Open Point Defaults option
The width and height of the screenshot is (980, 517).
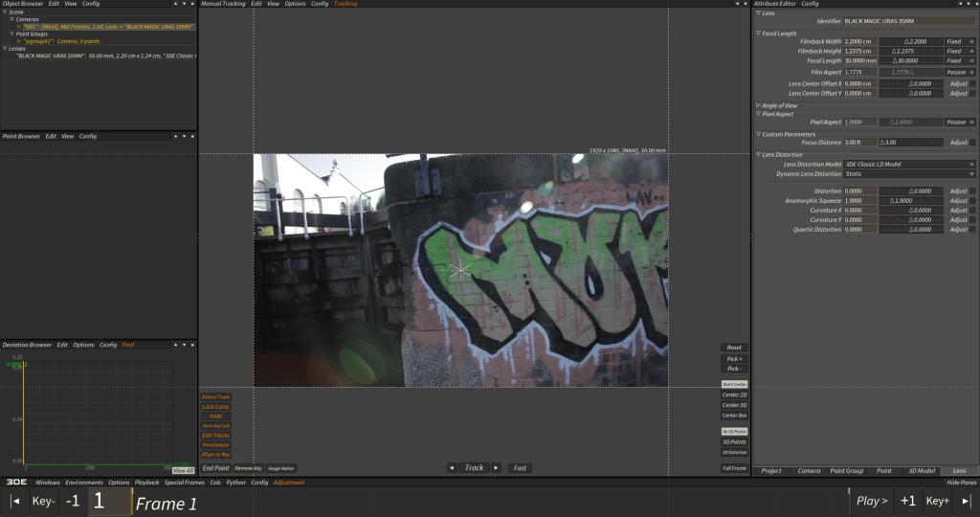[x=215, y=445]
